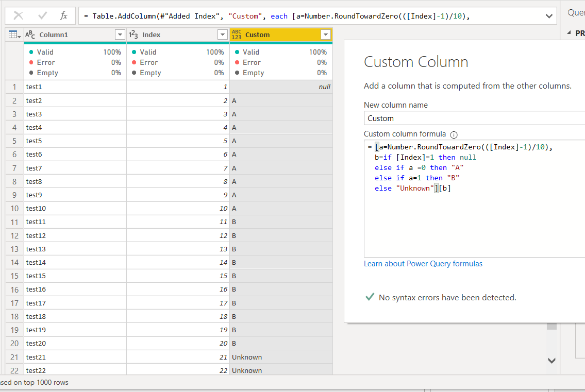Image resolution: width=585 pixels, height=392 pixels.
Task: Click the fx function icon
Action: coord(64,15)
